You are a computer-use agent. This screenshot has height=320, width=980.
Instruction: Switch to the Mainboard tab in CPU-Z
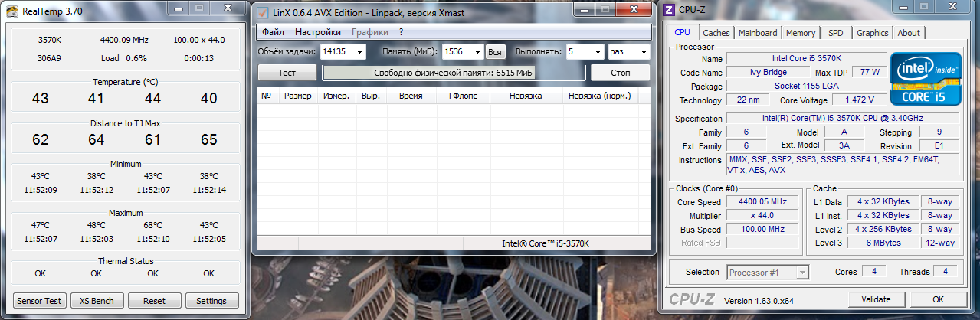758,33
